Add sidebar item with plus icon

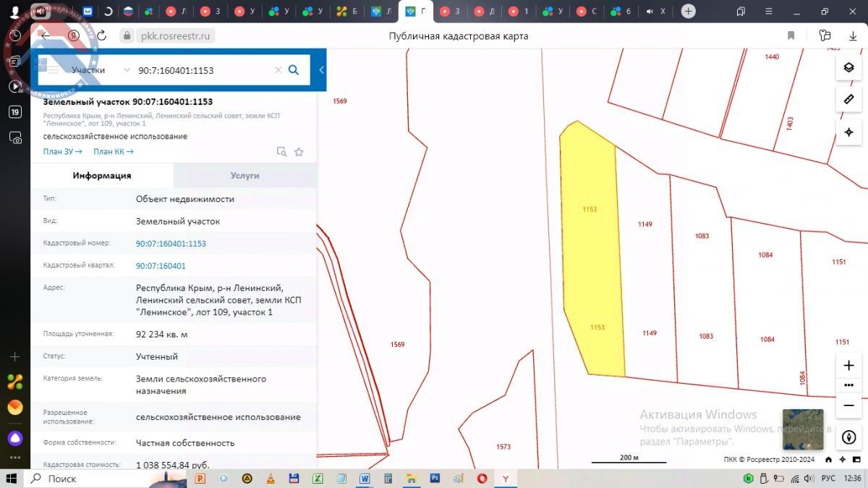point(15,357)
